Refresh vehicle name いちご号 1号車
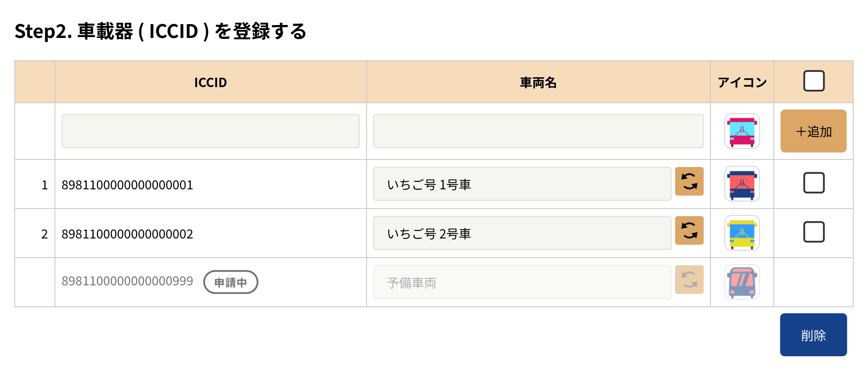Image resolution: width=868 pixels, height=376 pixels. (689, 181)
